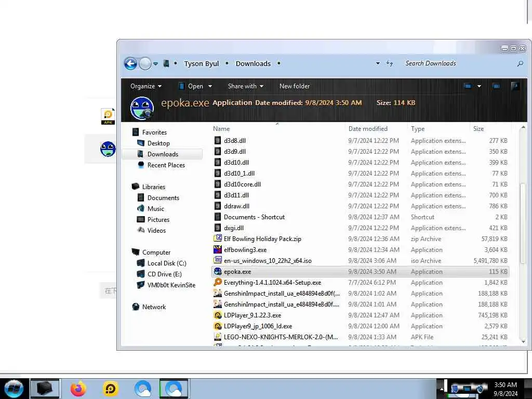This screenshot has width=532, height=399.
Task: Select the elfbowling3.exe icon
Action: [218, 250]
